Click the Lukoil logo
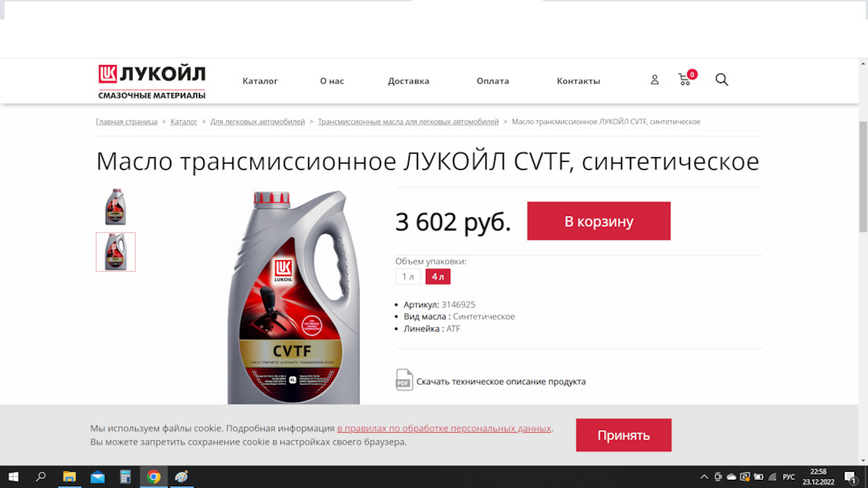Screen dimensions: 868x488 tap(152, 82)
